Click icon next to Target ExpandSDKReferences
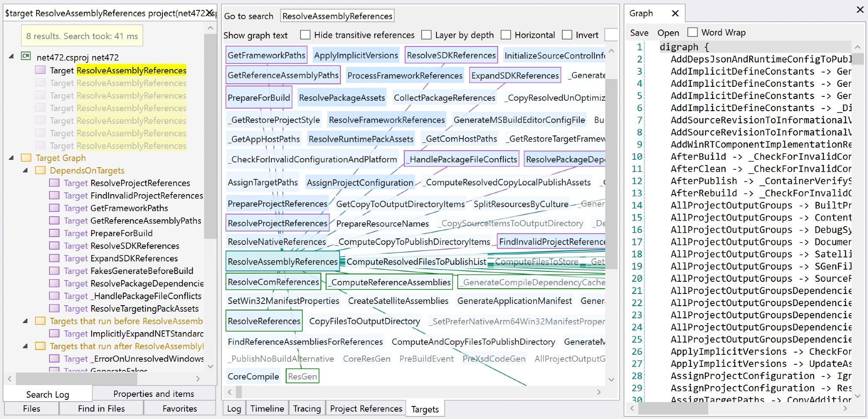The height and width of the screenshot is (419, 868). 54,258
